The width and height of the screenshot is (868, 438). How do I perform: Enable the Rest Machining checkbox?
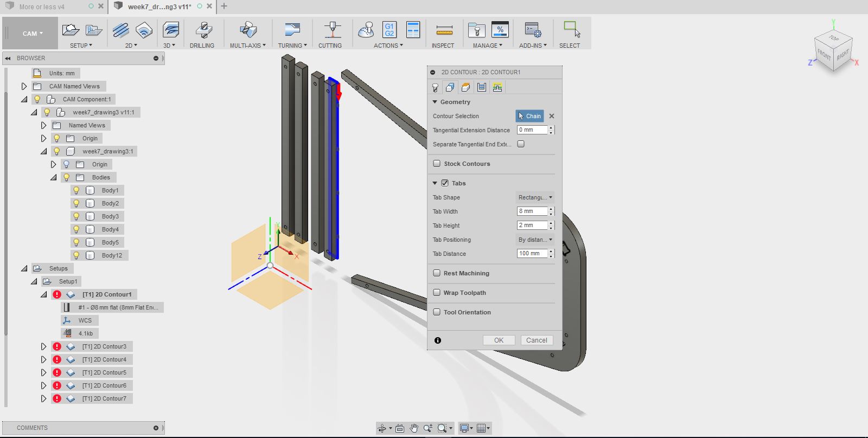tap(437, 273)
